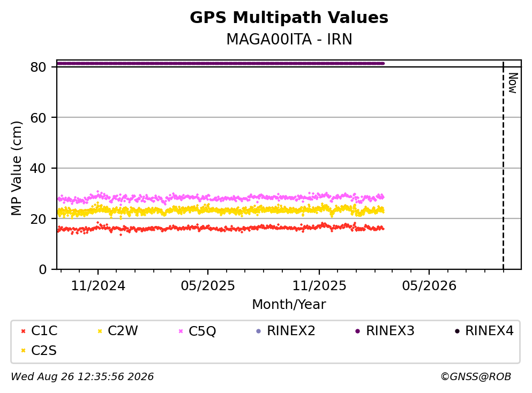The width and height of the screenshot is (532, 393).
Task: Click the RINEX2 legend dot
Action: pos(259,331)
